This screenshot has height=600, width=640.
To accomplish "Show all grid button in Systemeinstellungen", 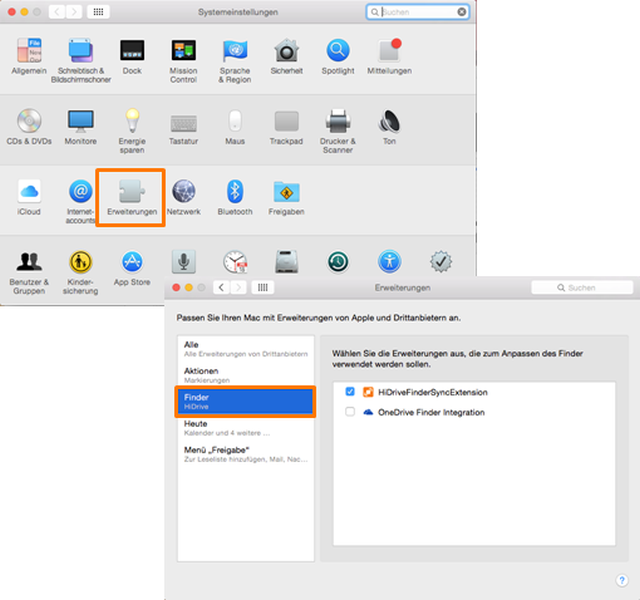I will tap(98, 12).
